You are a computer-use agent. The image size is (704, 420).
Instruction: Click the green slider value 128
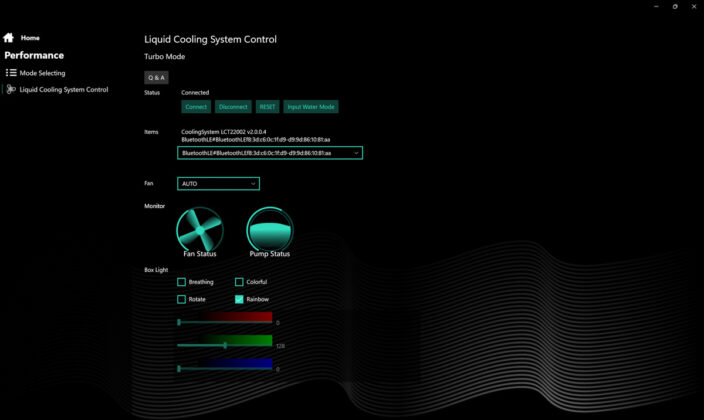(280, 346)
